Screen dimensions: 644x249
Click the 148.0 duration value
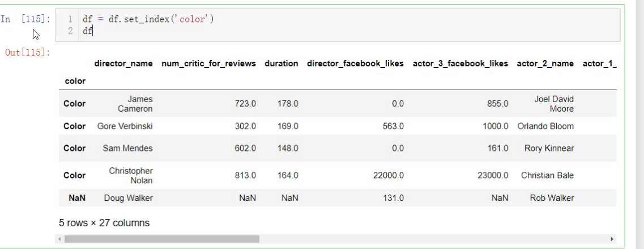tap(288, 148)
